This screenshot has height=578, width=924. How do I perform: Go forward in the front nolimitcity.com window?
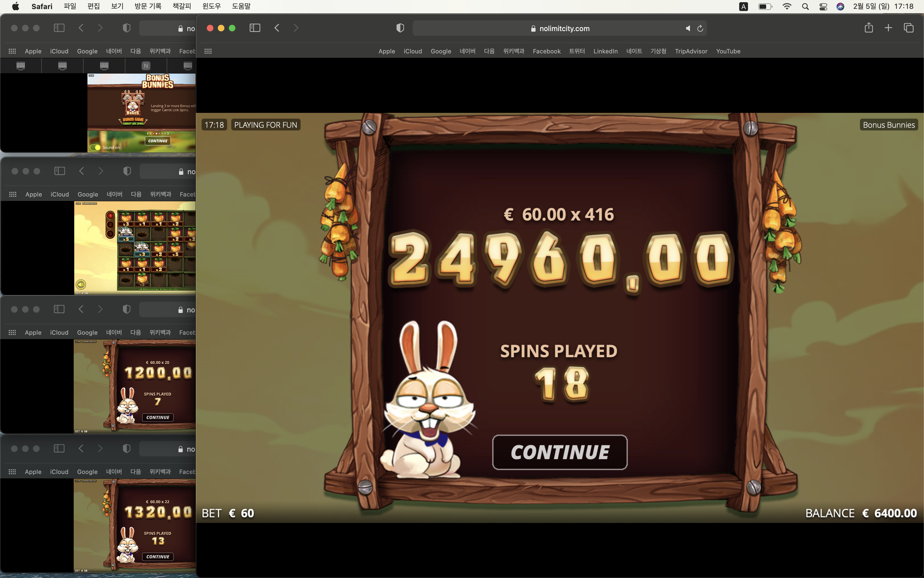[296, 28]
